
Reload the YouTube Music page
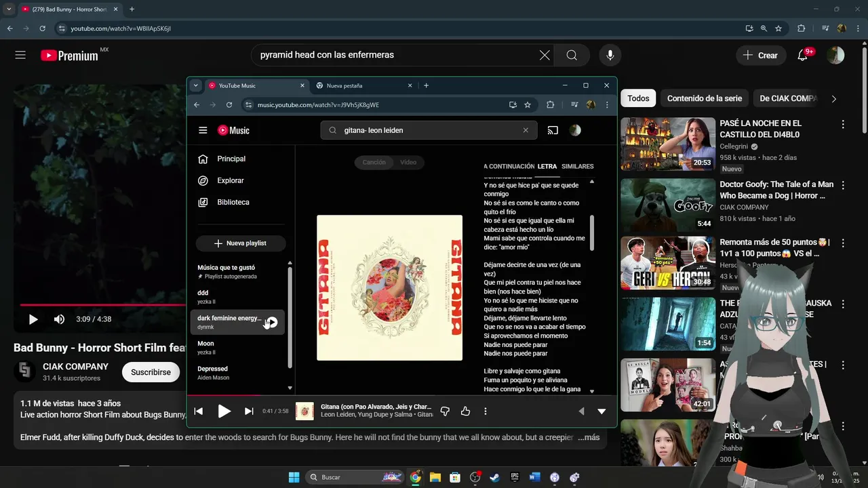click(x=229, y=105)
